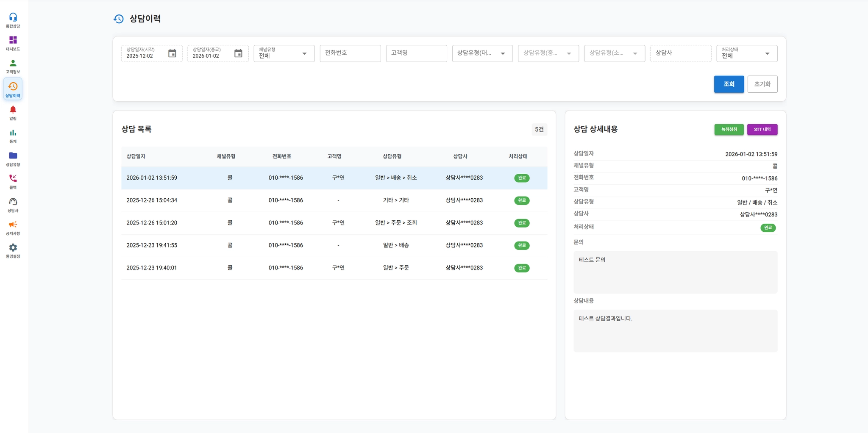The height and width of the screenshot is (433, 868).
Task: Click the 상담유형 column header
Action: tap(392, 156)
